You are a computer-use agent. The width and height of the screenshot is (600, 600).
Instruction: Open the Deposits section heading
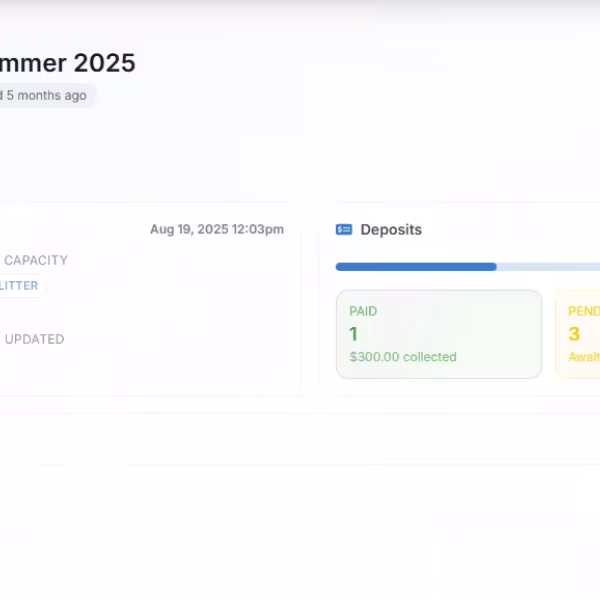(391, 229)
